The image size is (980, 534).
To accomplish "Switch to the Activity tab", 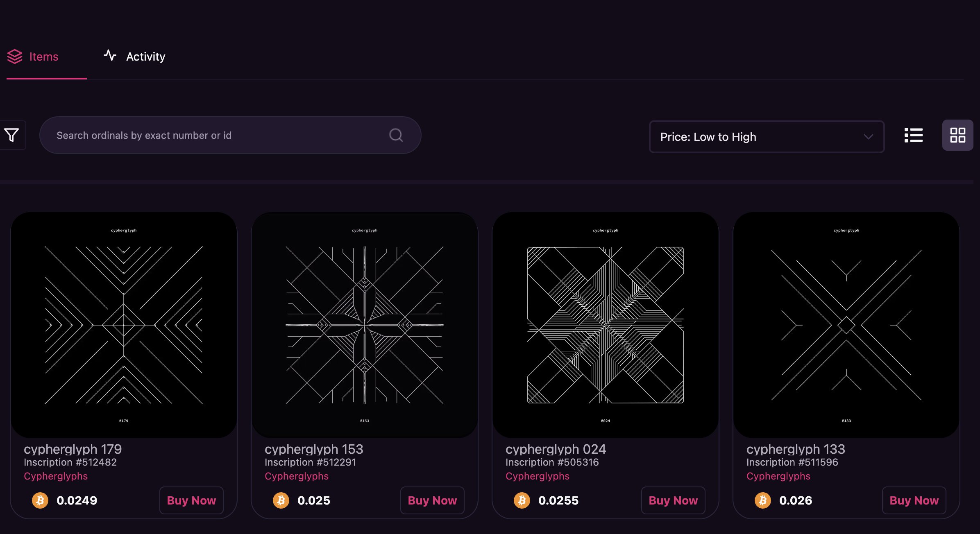I will click(x=145, y=57).
